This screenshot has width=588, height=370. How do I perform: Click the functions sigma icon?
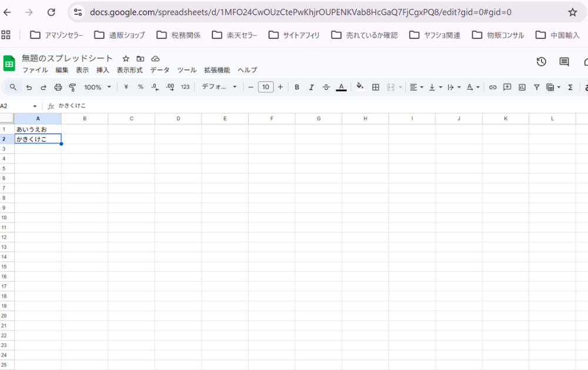570,87
